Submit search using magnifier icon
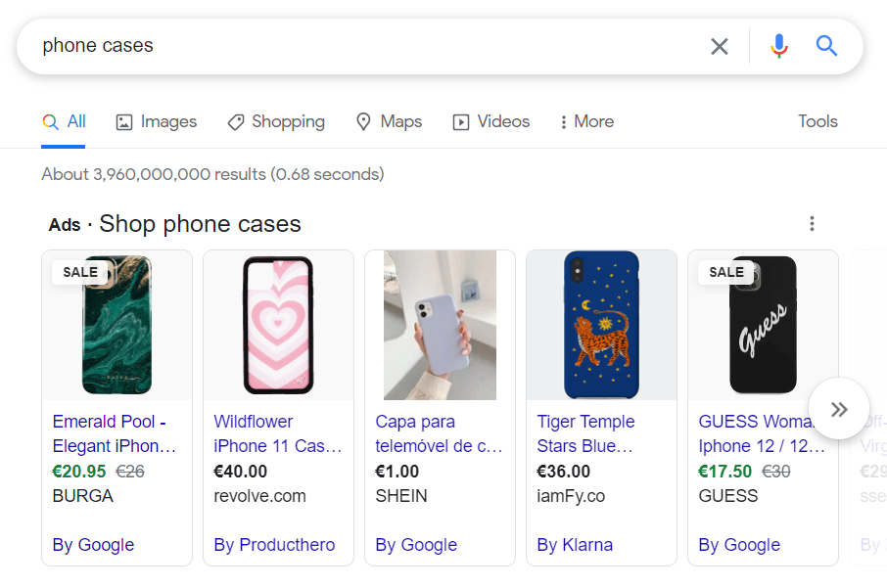The width and height of the screenshot is (887, 588). (827, 46)
